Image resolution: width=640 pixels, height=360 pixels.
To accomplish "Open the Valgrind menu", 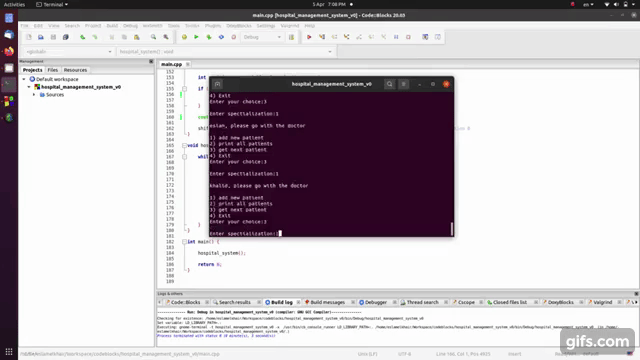I will pyautogui.click(x=290, y=25).
